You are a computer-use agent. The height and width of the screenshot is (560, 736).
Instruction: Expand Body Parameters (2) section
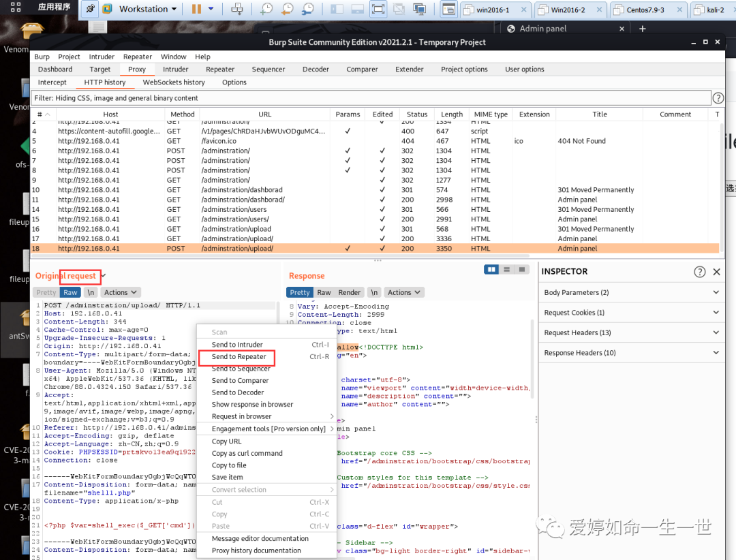click(x=631, y=292)
